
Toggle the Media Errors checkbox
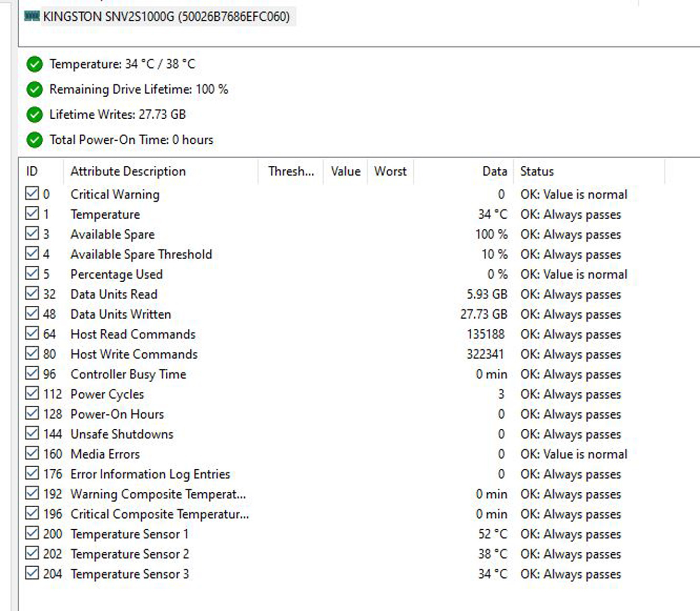[32, 453]
